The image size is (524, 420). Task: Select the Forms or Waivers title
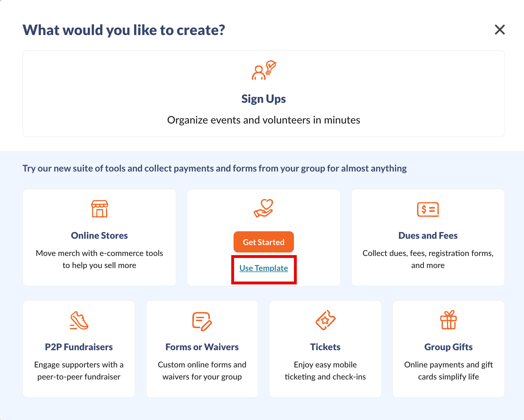coord(202,347)
